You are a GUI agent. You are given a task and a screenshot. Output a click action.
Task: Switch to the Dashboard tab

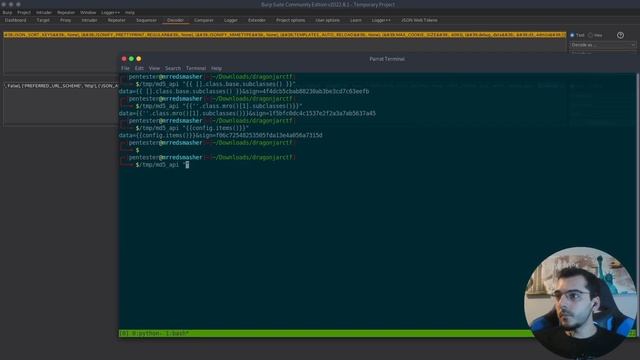tap(16, 20)
